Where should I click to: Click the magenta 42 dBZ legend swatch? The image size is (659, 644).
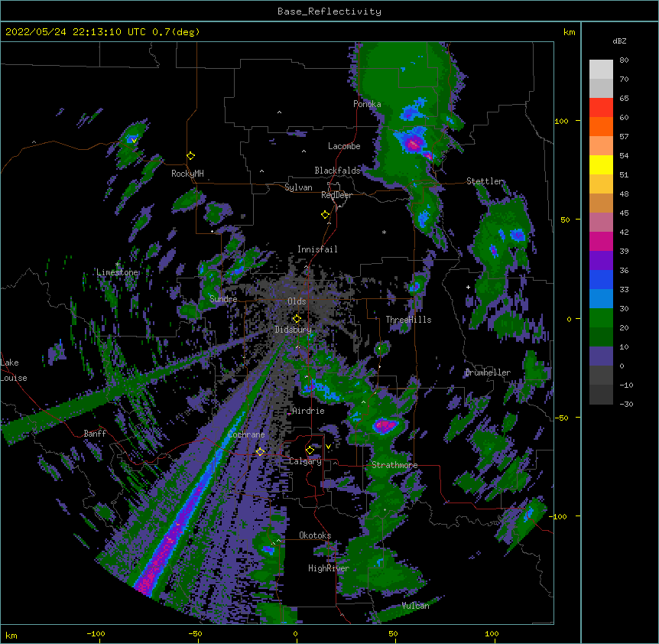[601, 241]
